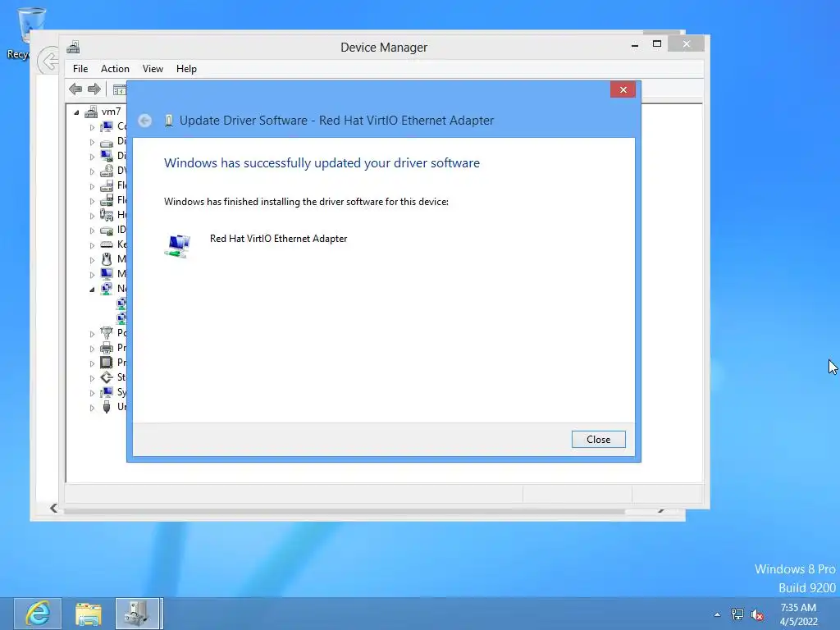Show hidden tray icons arrow
This screenshot has width=840, height=630.
pos(717,615)
